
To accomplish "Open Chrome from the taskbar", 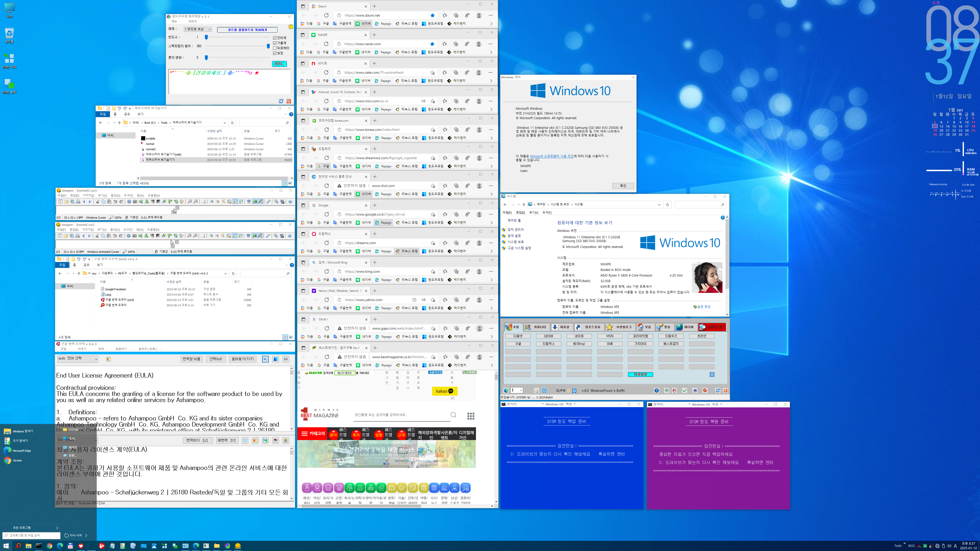I will click(50, 546).
